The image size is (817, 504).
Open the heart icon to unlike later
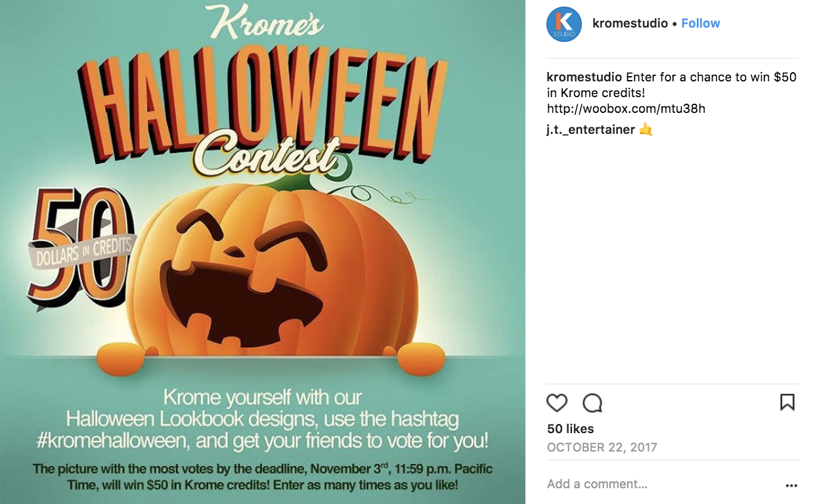(x=558, y=403)
